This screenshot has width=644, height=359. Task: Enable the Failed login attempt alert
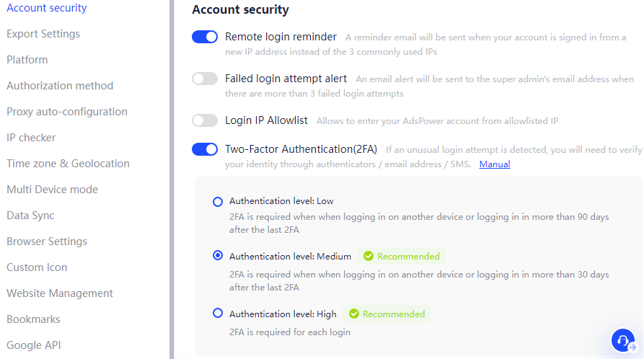205,79
